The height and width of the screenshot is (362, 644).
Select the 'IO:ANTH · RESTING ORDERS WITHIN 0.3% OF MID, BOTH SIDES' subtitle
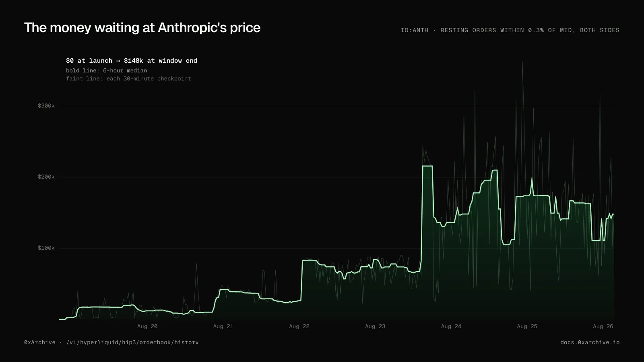(510, 30)
